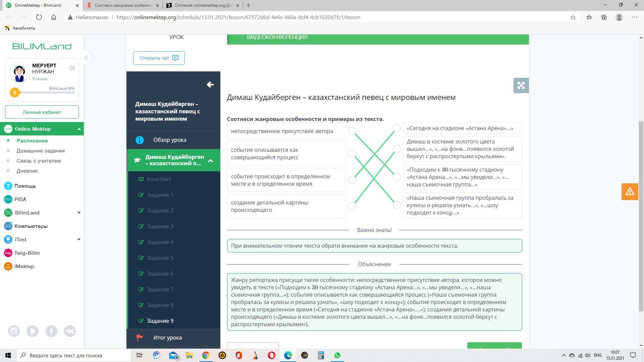Expand the iTest menu dropdown arrow
This screenshot has width=644, height=362.
[79, 239]
